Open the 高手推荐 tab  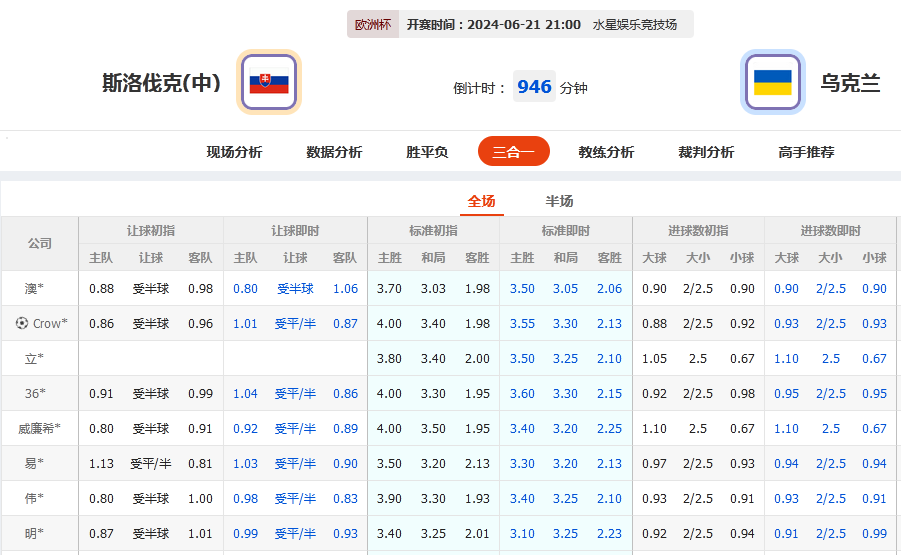806,152
